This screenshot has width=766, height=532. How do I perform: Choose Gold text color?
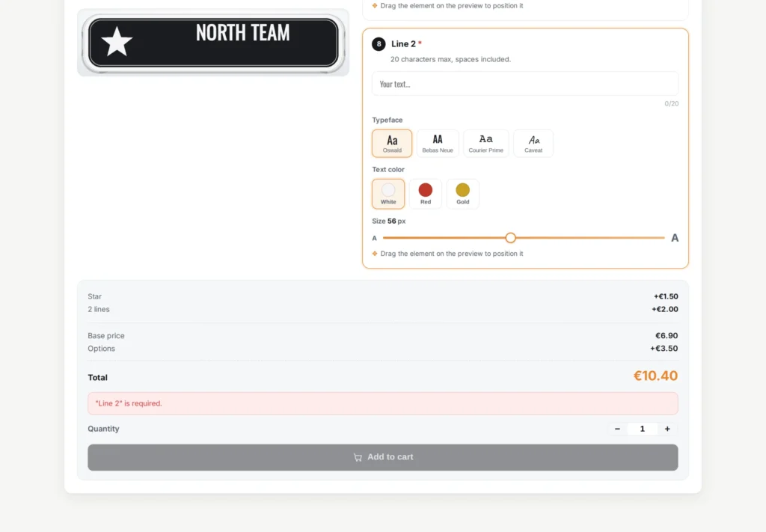tap(462, 194)
